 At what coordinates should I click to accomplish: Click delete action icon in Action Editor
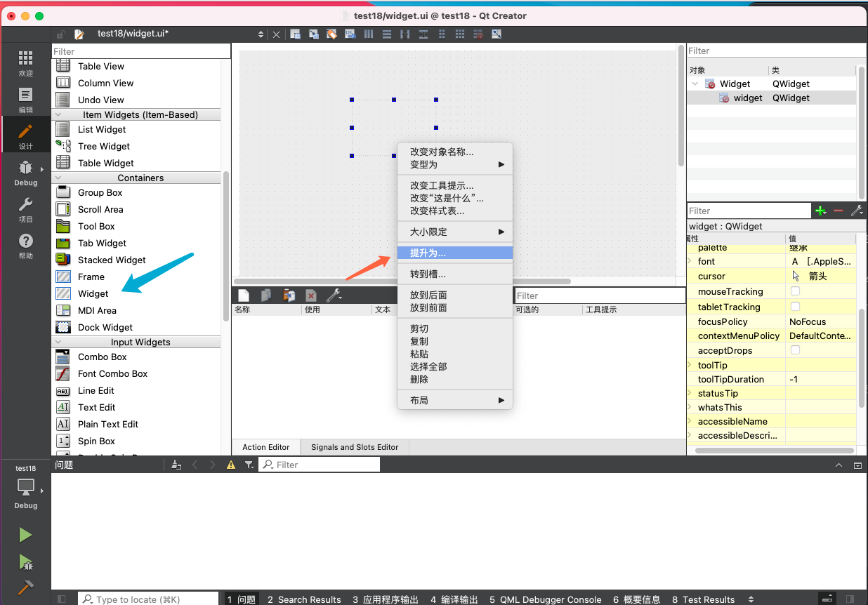(x=311, y=295)
